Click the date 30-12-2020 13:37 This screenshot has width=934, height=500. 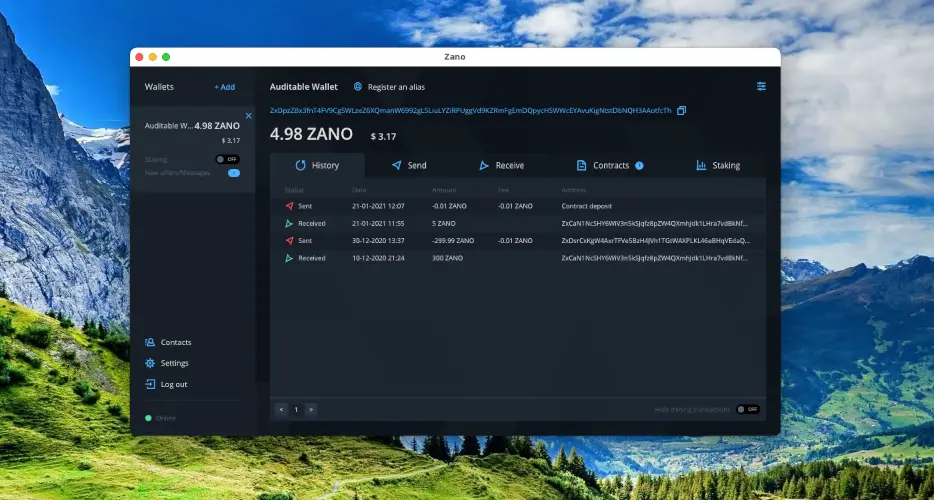378,241
